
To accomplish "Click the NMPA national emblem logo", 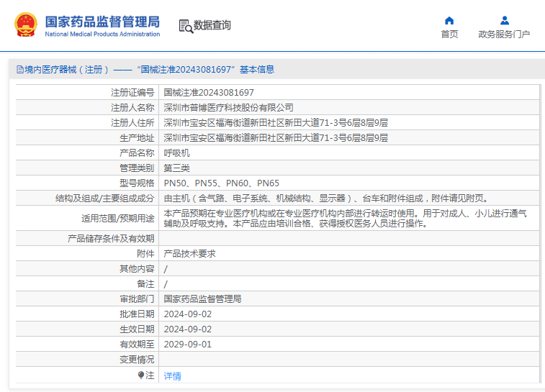I will 25,25.
